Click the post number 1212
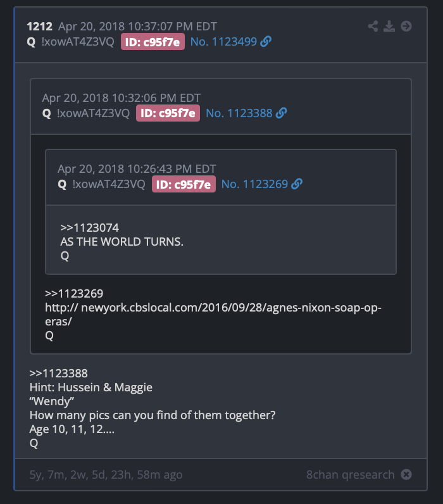The height and width of the screenshot is (504, 443). tap(39, 27)
